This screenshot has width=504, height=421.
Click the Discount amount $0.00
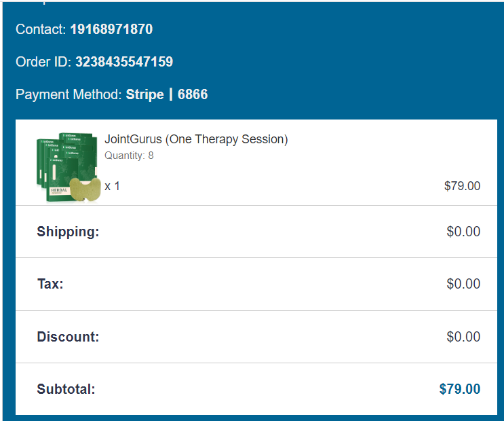(x=463, y=337)
